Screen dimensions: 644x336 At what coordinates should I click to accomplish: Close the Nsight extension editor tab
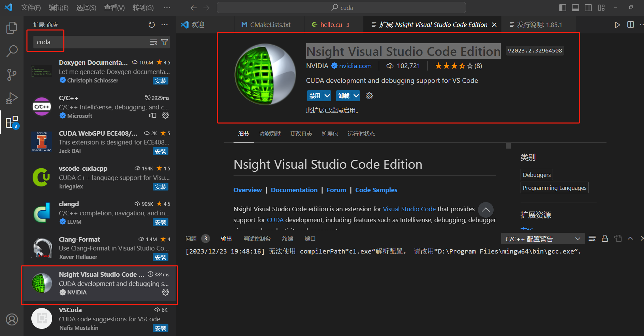494,25
